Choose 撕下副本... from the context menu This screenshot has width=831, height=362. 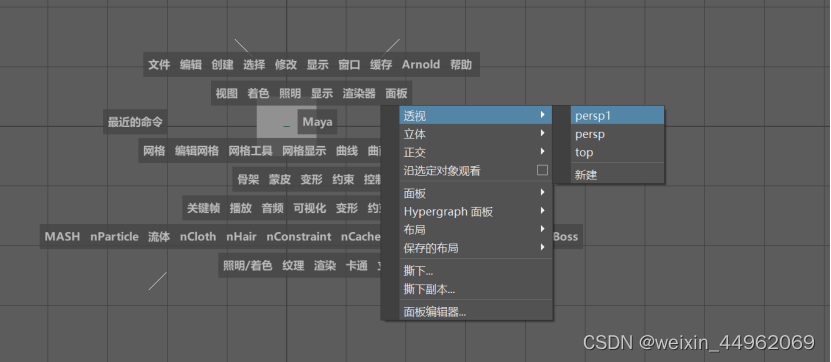click(x=475, y=289)
